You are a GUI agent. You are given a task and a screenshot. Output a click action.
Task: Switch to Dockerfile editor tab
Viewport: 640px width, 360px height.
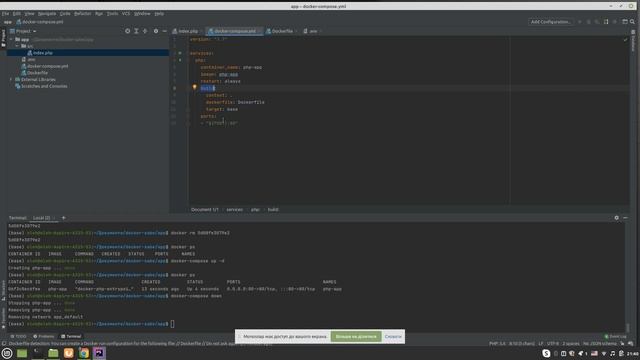[x=281, y=31]
